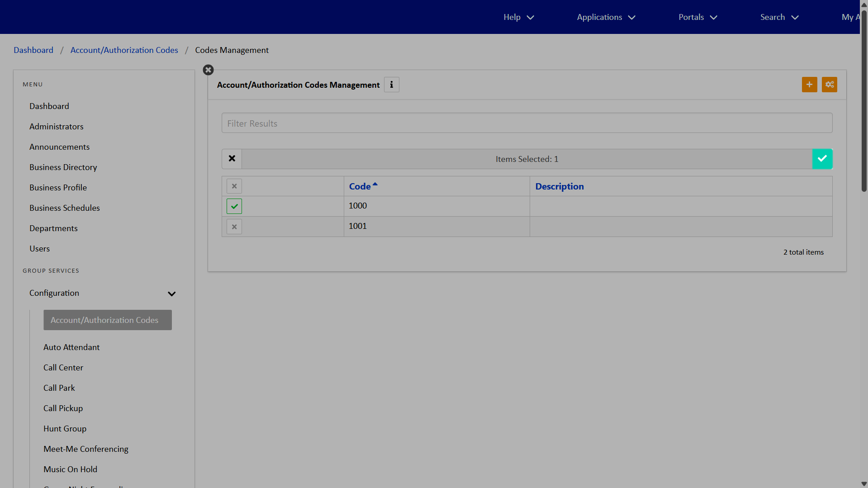Viewport: 868px width, 488px height.
Task: Uncheck the checkbox for code 1000
Action: click(234, 206)
